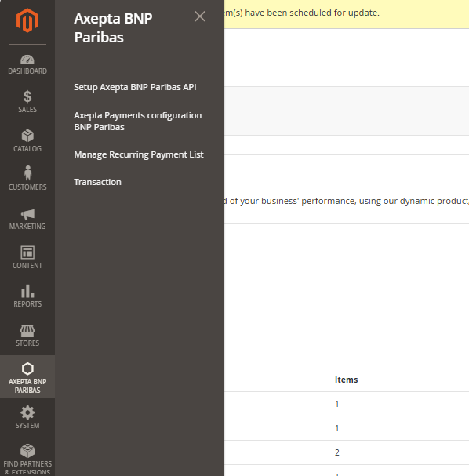
Task: Open Manage Recurring Payment List
Action: pyautogui.click(x=139, y=154)
